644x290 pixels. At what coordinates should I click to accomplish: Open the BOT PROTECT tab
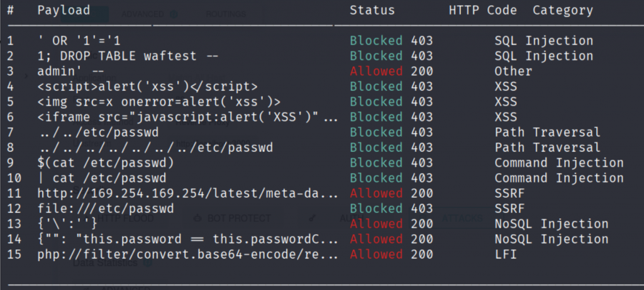[239, 218]
